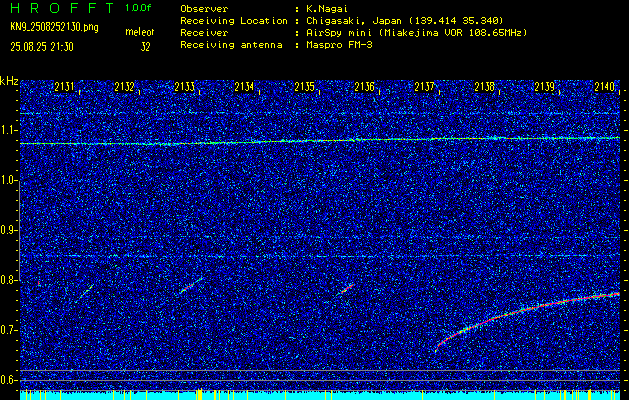
Task: Click the 1.0 frequency axis label
Action: 8,180
